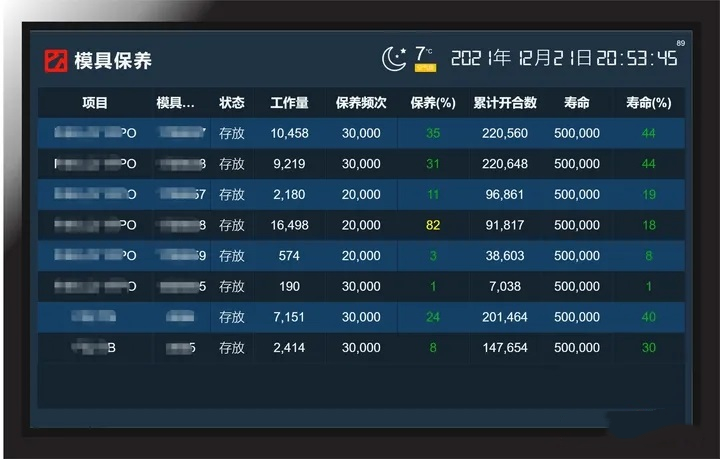Sort by the 项目 column header

click(x=95, y=103)
